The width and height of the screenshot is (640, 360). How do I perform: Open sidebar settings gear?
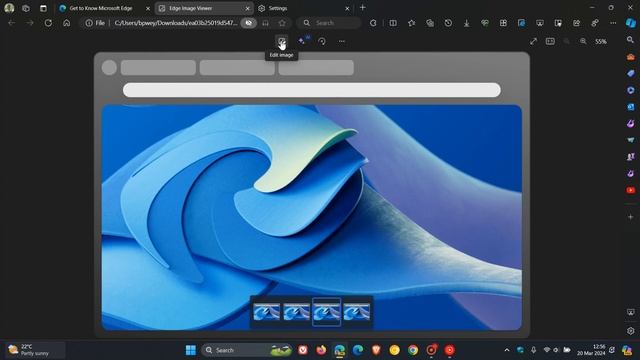tap(631, 331)
